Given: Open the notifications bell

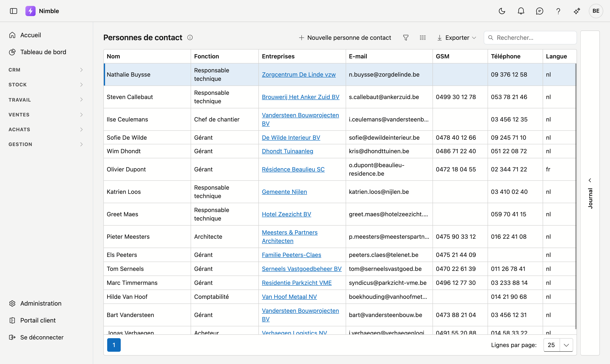Looking at the screenshot, I should pyautogui.click(x=521, y=11).
